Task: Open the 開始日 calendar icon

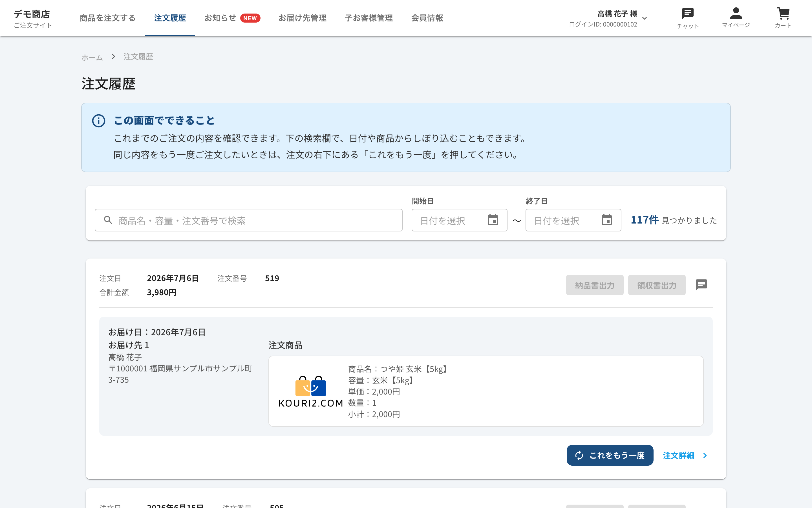Action: point(493,220)
